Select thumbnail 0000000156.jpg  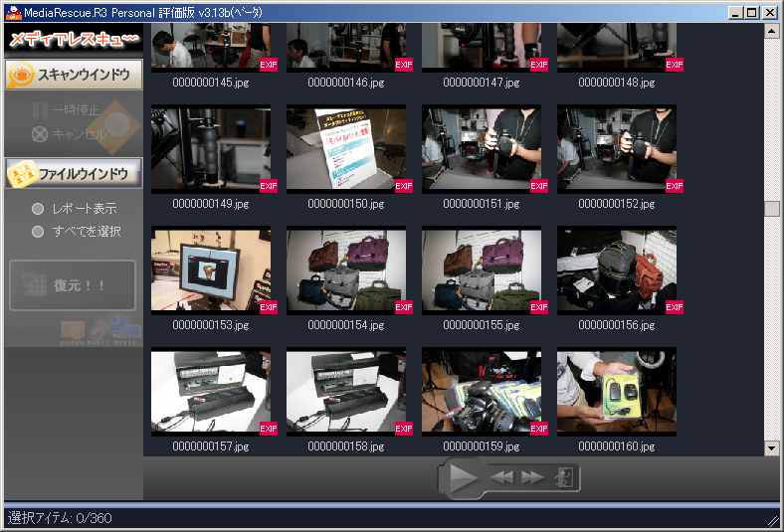[617, 270]
